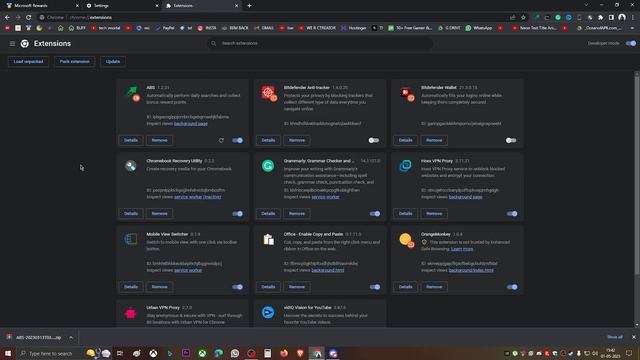Click the Mobile View Switcher icon
The image size is (640, 360).
click(131, 239)
